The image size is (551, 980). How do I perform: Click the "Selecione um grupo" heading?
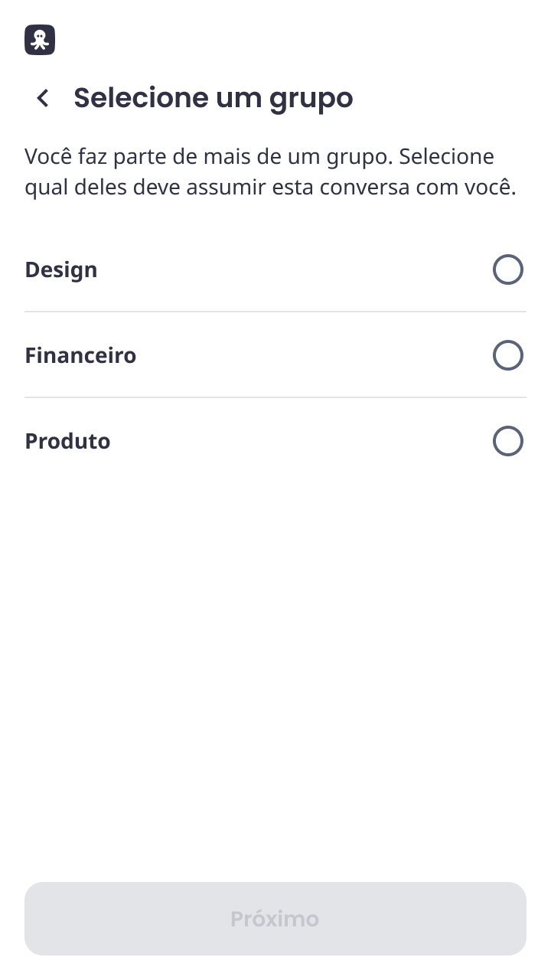[x=213, y=98]
